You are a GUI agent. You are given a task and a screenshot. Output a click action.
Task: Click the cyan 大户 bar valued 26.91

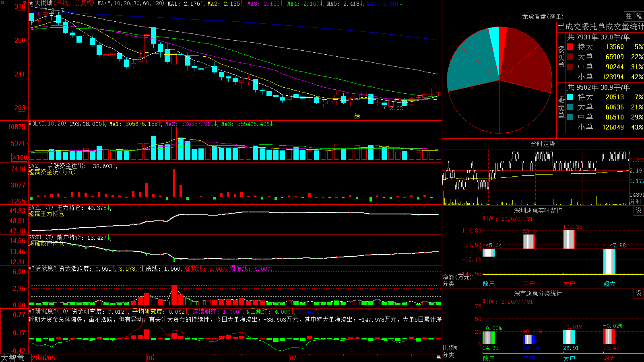[x=569, y=337]
